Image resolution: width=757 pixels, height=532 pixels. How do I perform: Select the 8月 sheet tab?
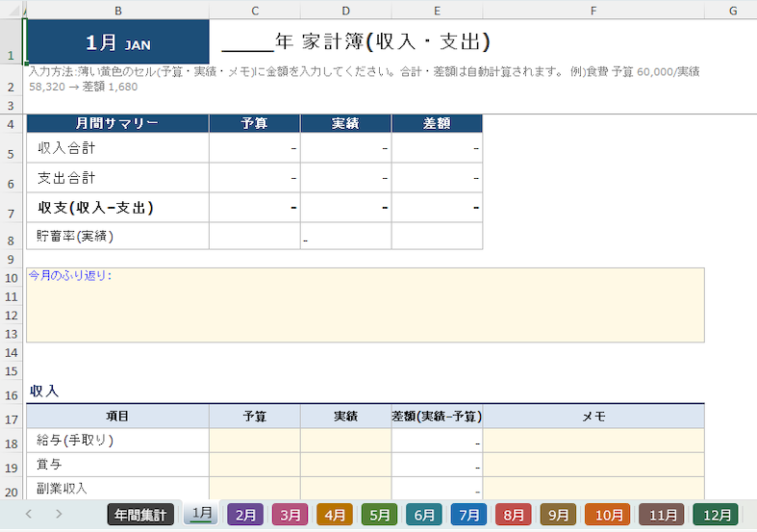pos(514,515)
